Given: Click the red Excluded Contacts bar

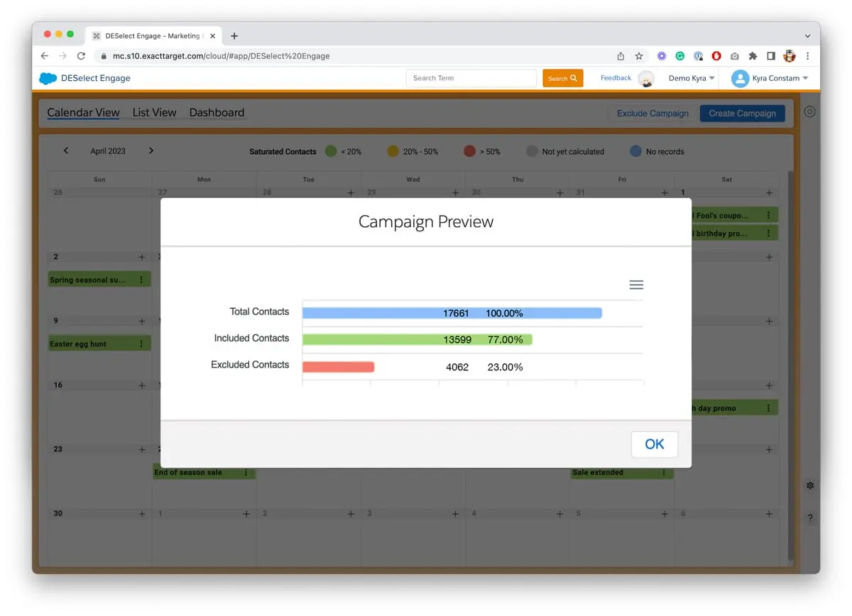Looking at the screenshot, I should tap(338, 367).
